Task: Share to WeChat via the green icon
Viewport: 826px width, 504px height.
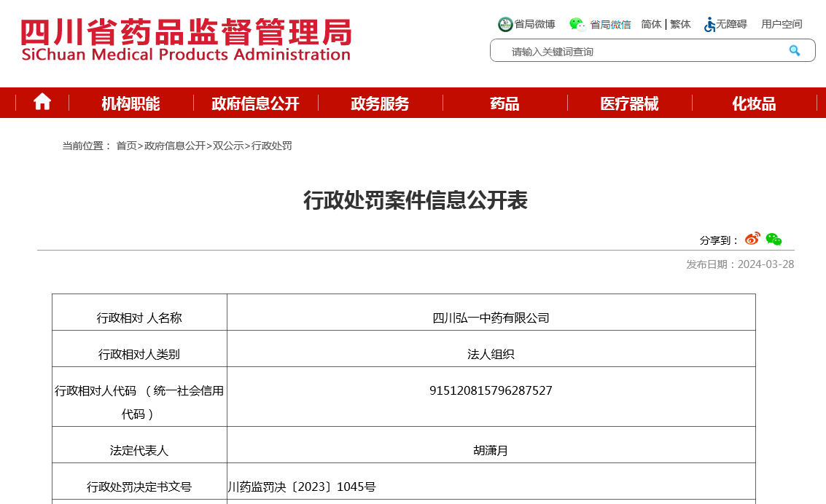Action: click(774, 239)
